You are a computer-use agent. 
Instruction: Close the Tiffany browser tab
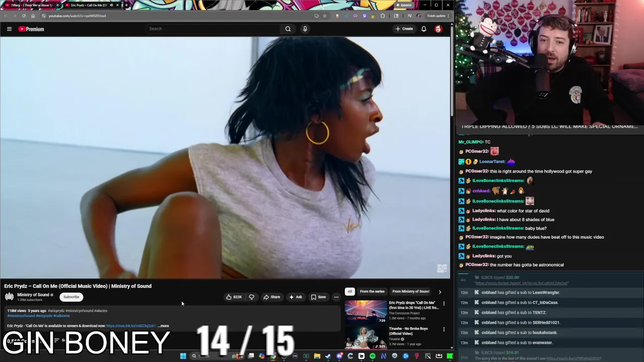57,5
